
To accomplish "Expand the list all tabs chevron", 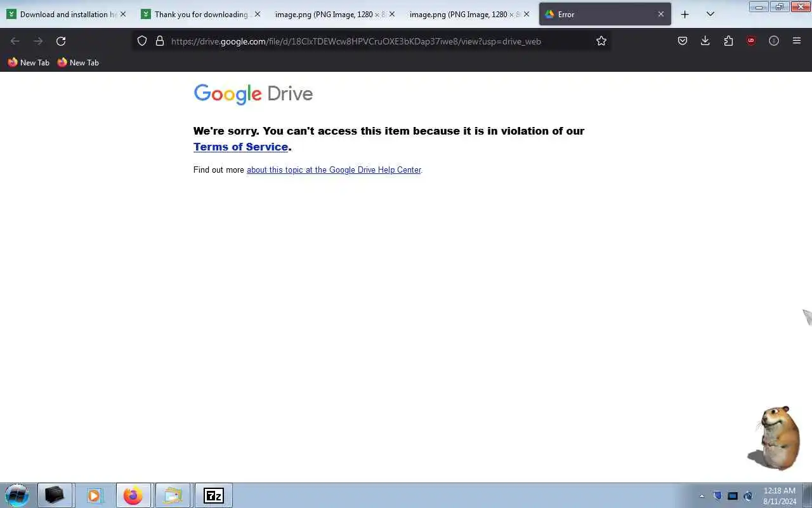I will [x=710, y=14].
